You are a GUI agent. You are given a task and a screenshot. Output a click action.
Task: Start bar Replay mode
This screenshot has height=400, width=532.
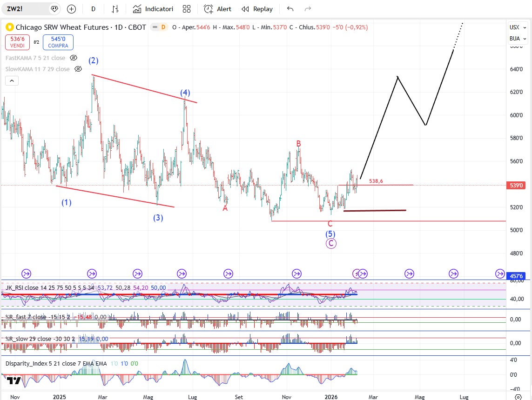coord(257,9)
